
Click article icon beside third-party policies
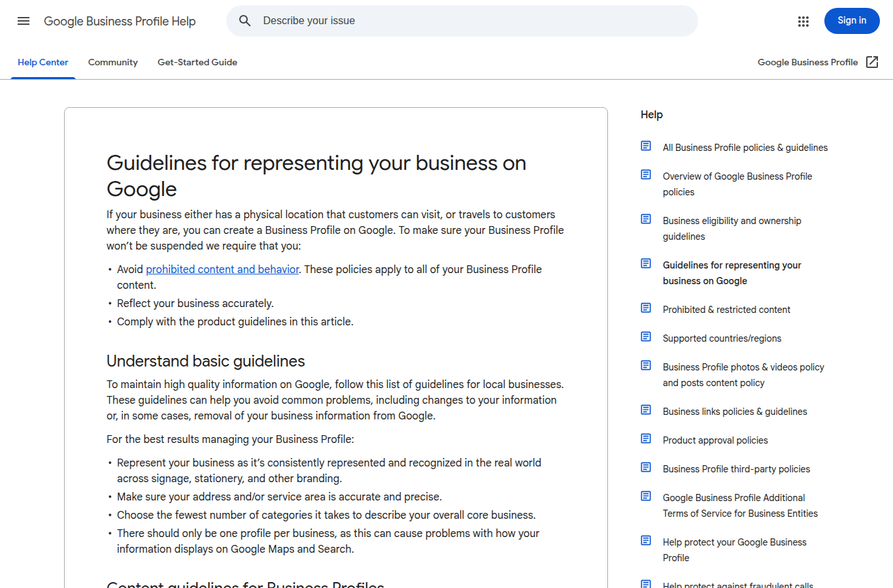tap(646, 467)
